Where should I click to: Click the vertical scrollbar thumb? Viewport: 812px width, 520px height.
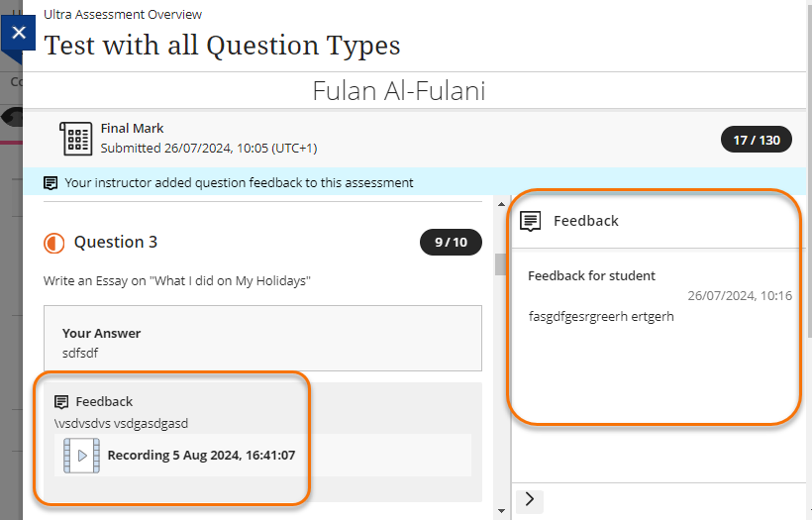point(500,263)
